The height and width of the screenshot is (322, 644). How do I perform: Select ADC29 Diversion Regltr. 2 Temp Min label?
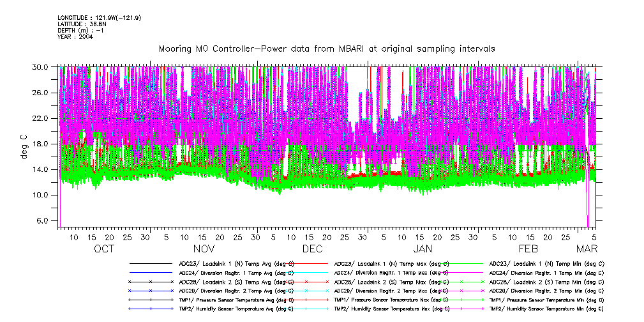(546, 290)
